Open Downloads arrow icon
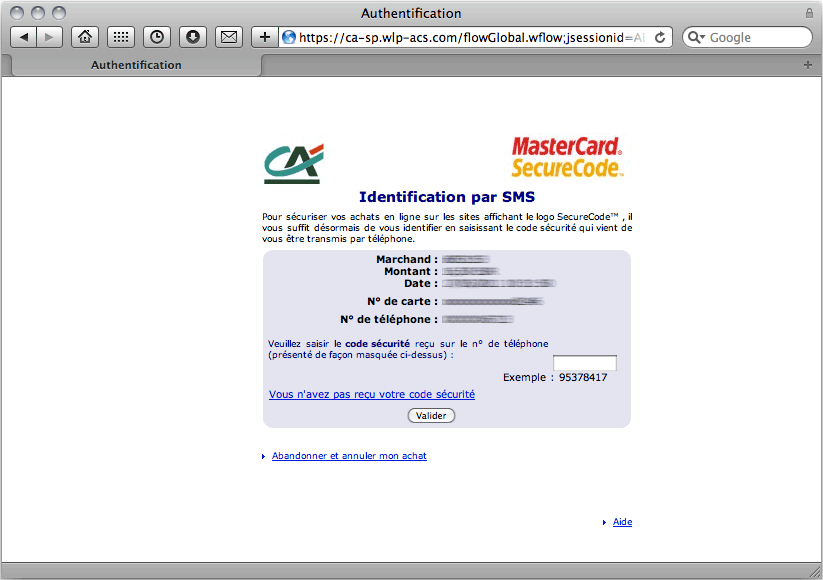 coord(193,37)
